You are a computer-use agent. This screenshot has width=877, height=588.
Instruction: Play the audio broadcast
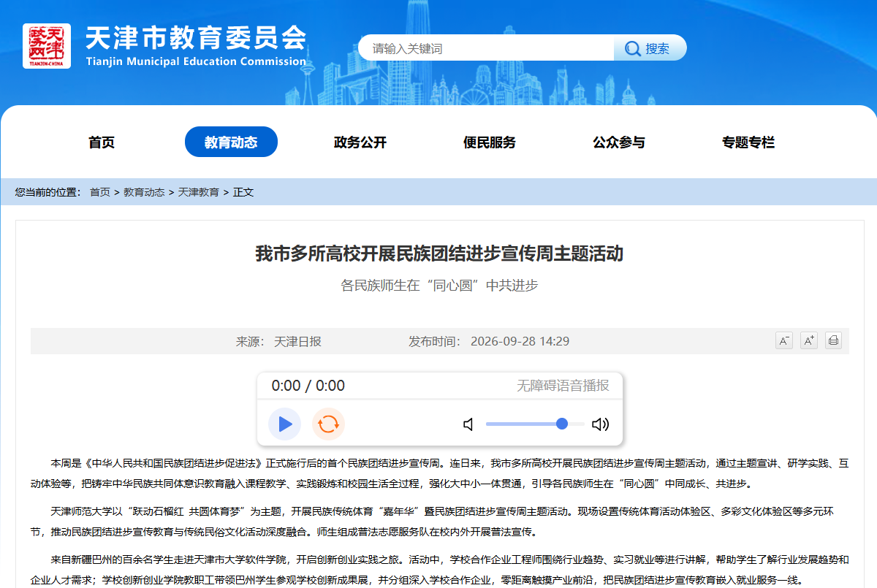coord(284,424)
